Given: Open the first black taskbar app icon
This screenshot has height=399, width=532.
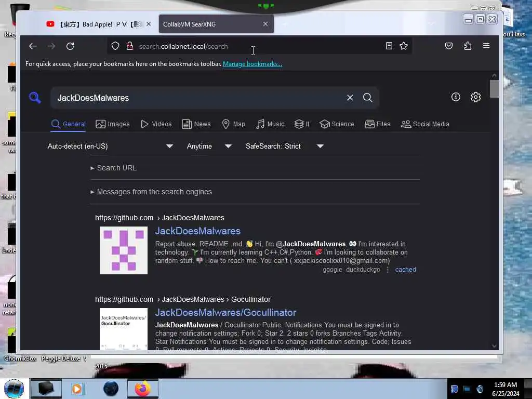Looking at the screenshot, I should point(46,389).
